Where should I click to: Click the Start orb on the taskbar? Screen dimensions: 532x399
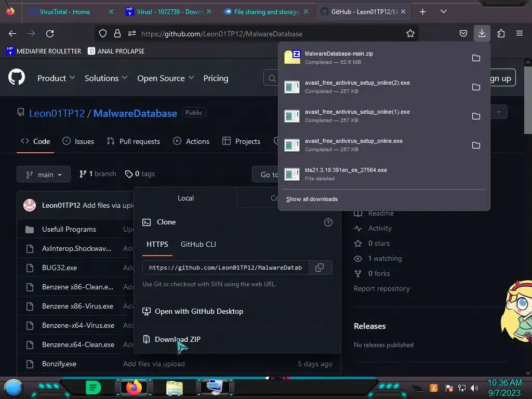point(14,388)
